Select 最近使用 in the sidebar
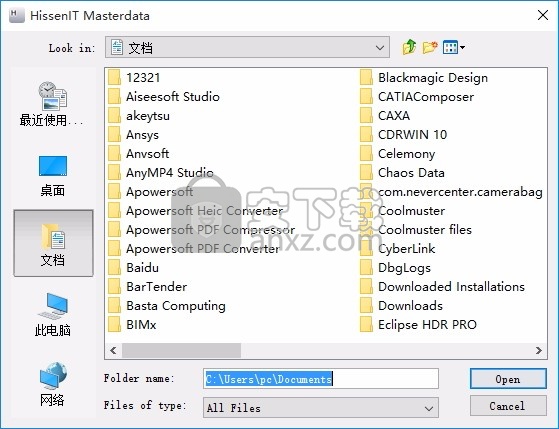Image resolution: width=559 pixels, height=429 pixels. click(x=52, y=104)
